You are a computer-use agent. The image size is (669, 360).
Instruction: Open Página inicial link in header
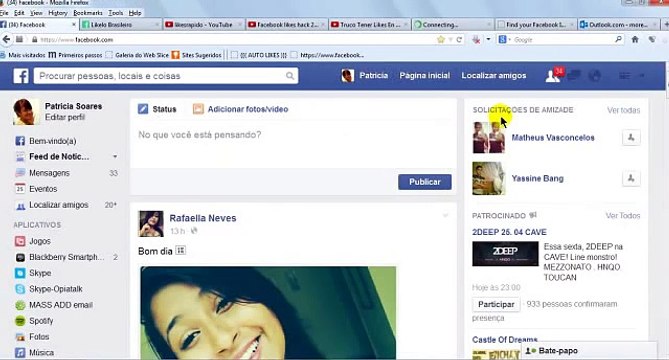(x=425, y=75)
